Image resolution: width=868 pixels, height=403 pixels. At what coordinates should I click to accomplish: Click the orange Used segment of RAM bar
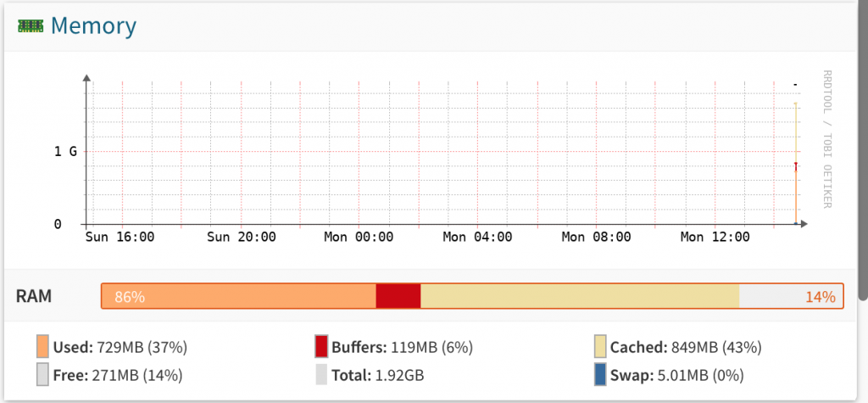239,296
